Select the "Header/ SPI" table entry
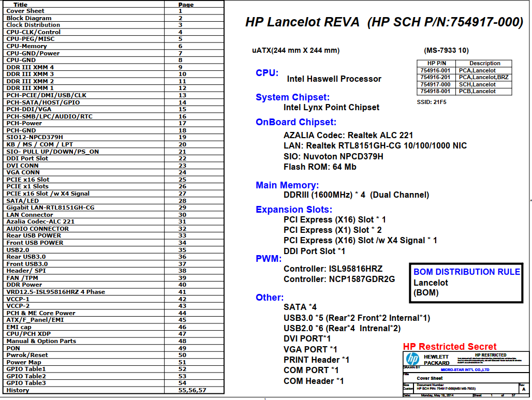 coord(26,271)
